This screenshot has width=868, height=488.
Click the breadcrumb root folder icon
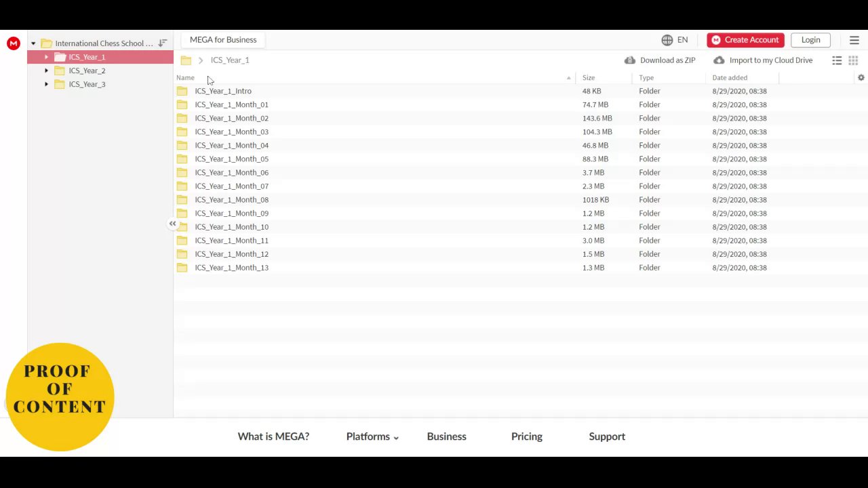186,60
